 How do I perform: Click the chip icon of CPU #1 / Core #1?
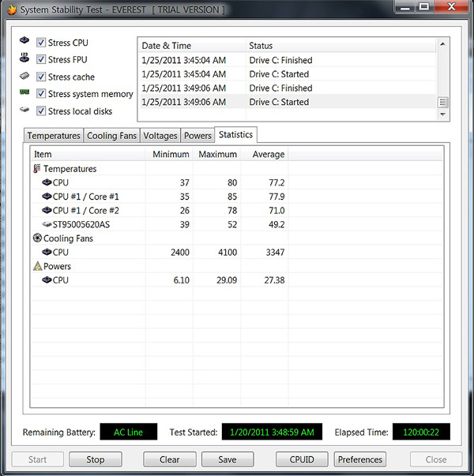point(47,197)
